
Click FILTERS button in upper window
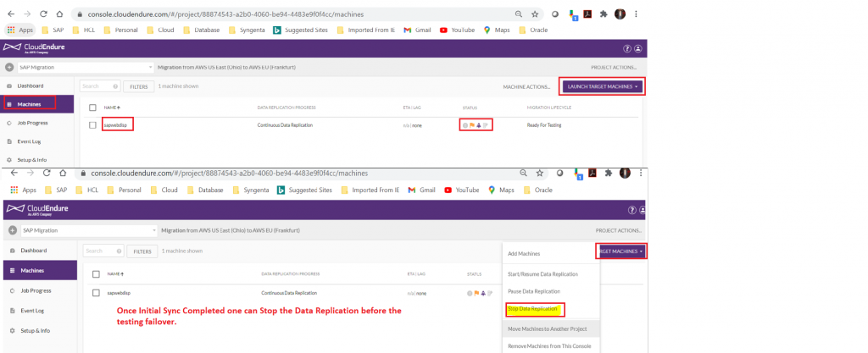(138, 86)
